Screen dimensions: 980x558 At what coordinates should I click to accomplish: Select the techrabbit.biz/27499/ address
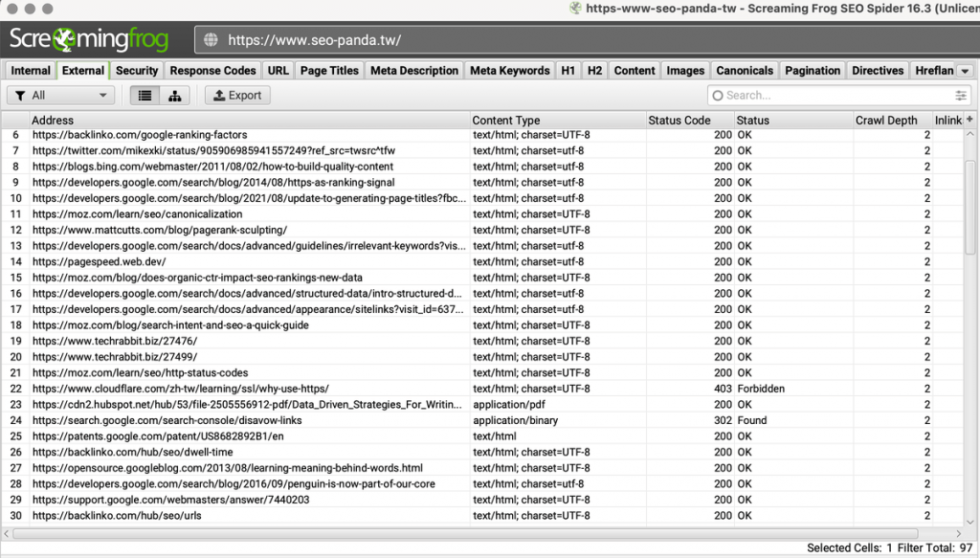pos(115,357)
